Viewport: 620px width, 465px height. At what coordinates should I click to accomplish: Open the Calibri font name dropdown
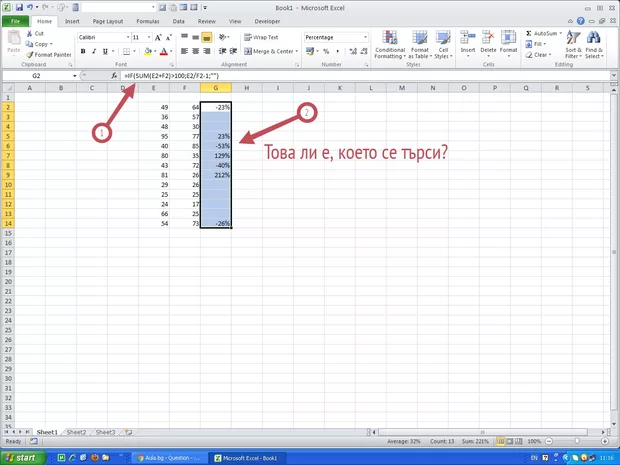pyautogui.click(x=128, y=38)
